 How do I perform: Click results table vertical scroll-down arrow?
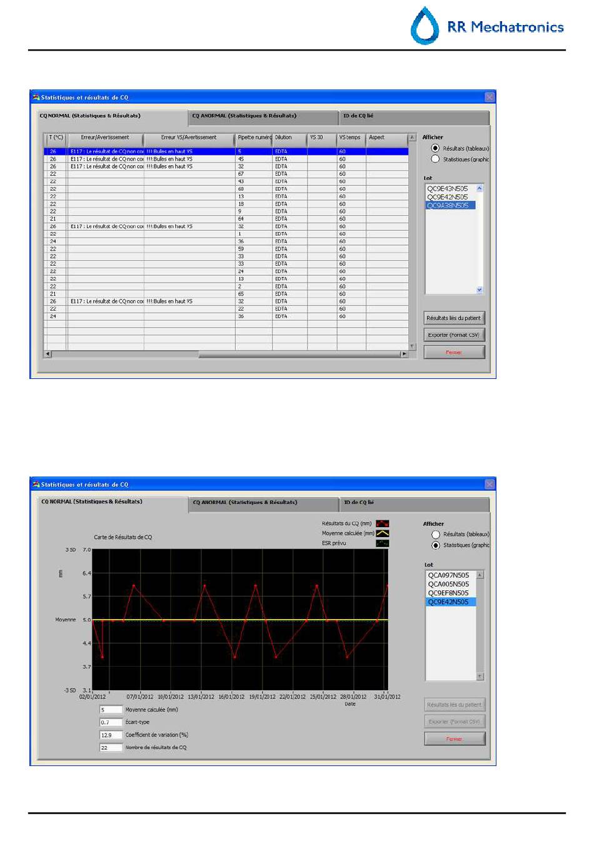pos(412,346)
